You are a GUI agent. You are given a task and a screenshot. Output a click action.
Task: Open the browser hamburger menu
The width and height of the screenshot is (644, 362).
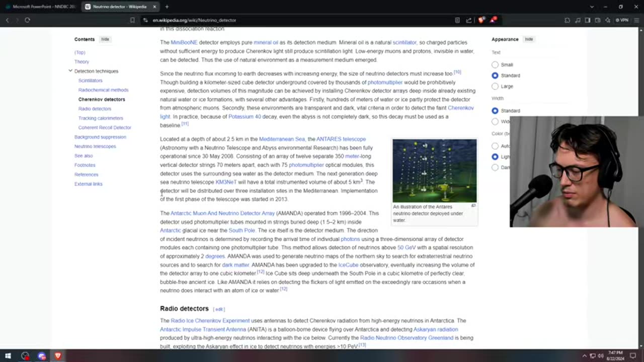tap(636, 20)
